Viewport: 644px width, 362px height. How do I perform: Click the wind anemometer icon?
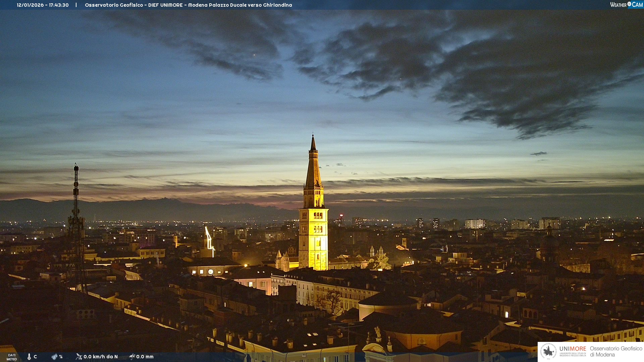(79, 357)
